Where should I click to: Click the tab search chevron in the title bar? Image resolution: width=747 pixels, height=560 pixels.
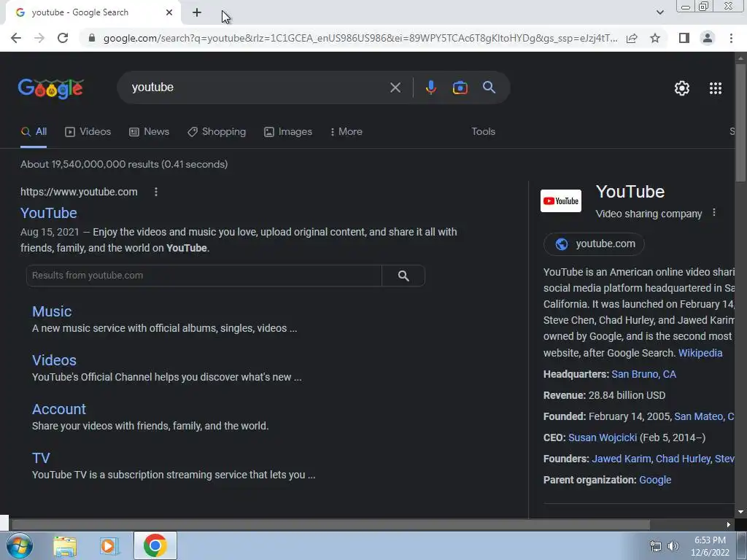coord(659,12)
